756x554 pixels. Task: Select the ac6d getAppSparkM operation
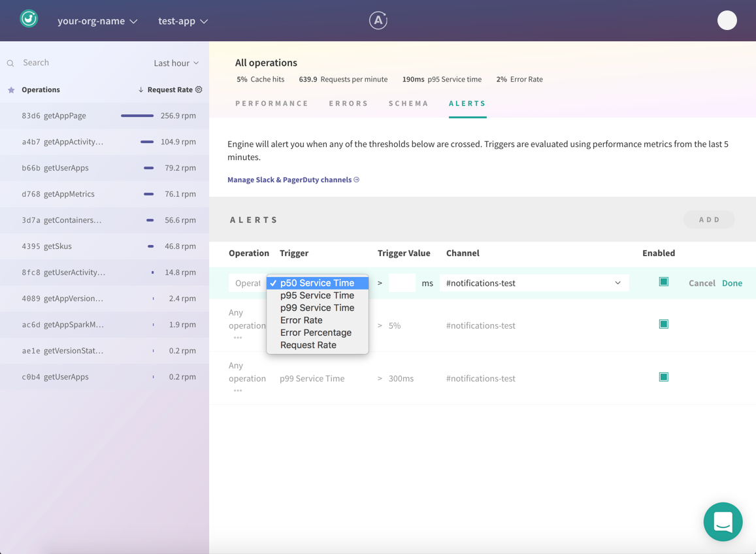105,325
